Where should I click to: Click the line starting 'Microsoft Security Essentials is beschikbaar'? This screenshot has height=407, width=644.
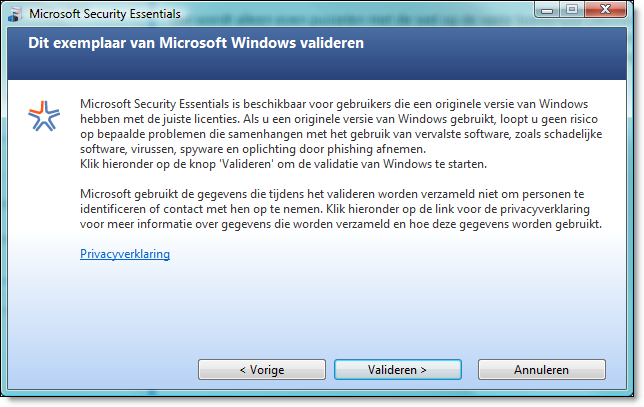point(334,104)
